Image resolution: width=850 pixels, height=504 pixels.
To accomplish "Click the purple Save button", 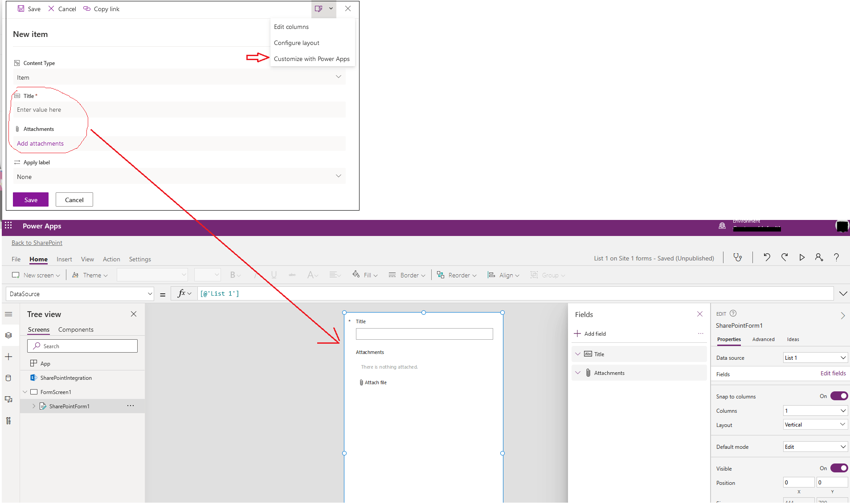I will point(31,199).
